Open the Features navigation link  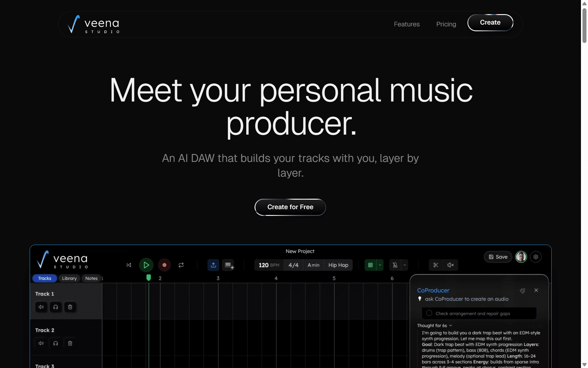coord(407,24)
